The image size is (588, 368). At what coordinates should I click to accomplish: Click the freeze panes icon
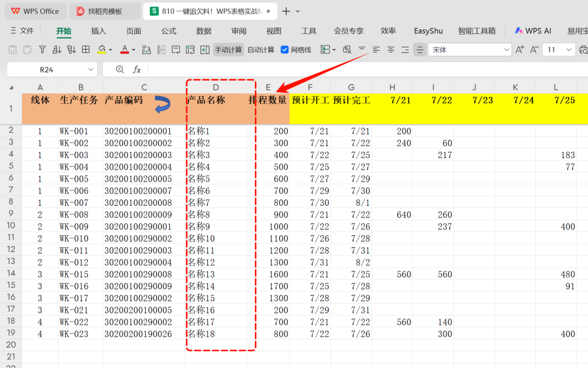[x=325, y=49]
